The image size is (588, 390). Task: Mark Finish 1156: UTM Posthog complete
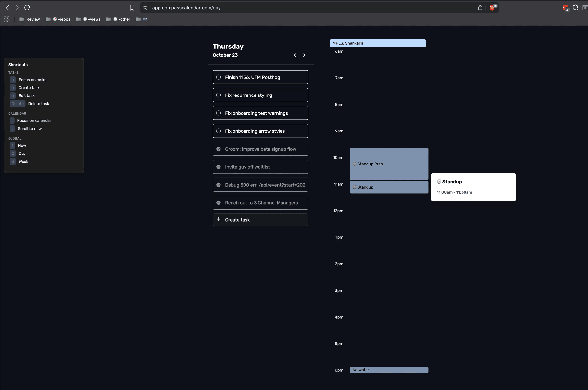point(219,77)
